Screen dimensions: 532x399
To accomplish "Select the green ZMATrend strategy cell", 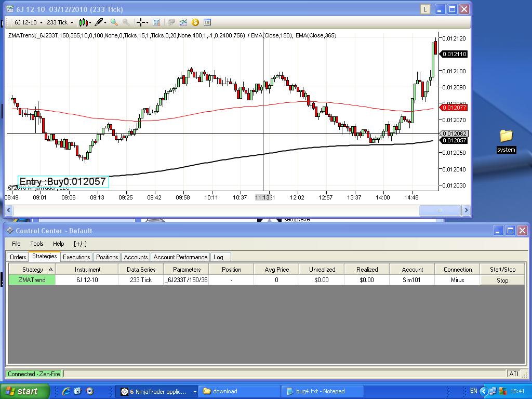I will pyautogui.click(x=32, y=280).
